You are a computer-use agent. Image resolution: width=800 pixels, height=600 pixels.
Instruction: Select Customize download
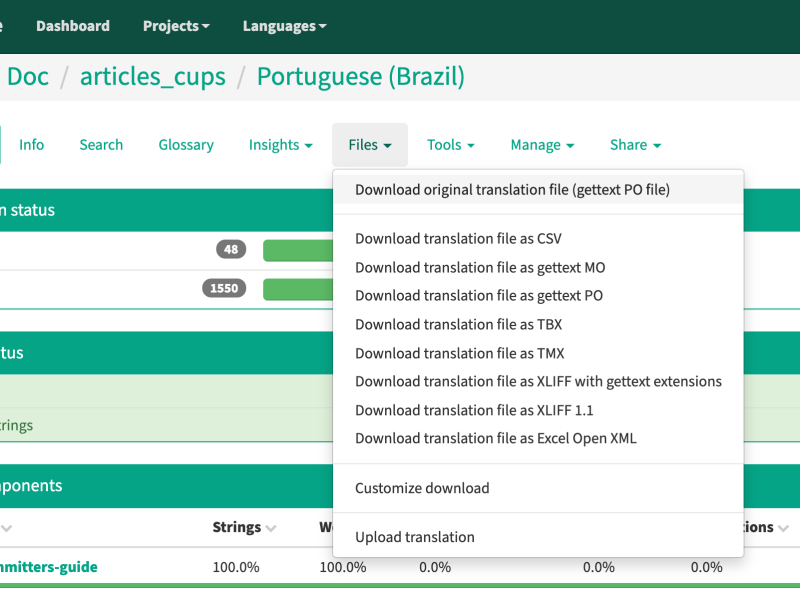538,488
